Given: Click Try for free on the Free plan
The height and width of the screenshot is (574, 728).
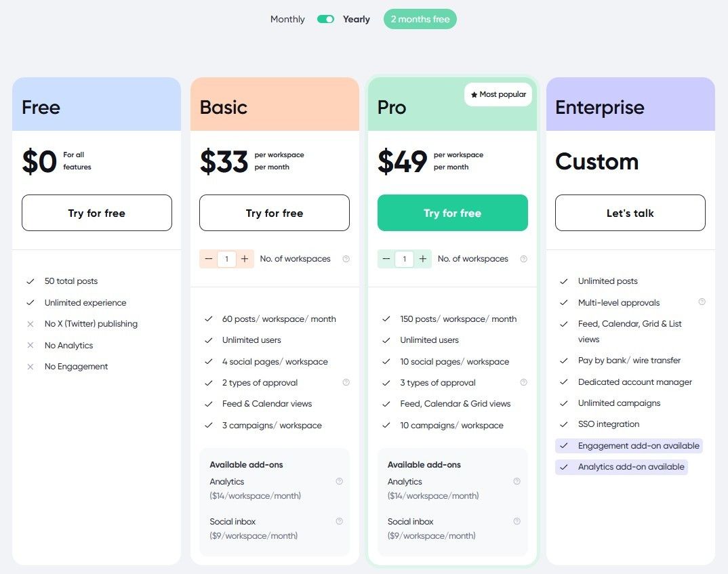Looking at the screenshot, I should (x=96, y=213).
